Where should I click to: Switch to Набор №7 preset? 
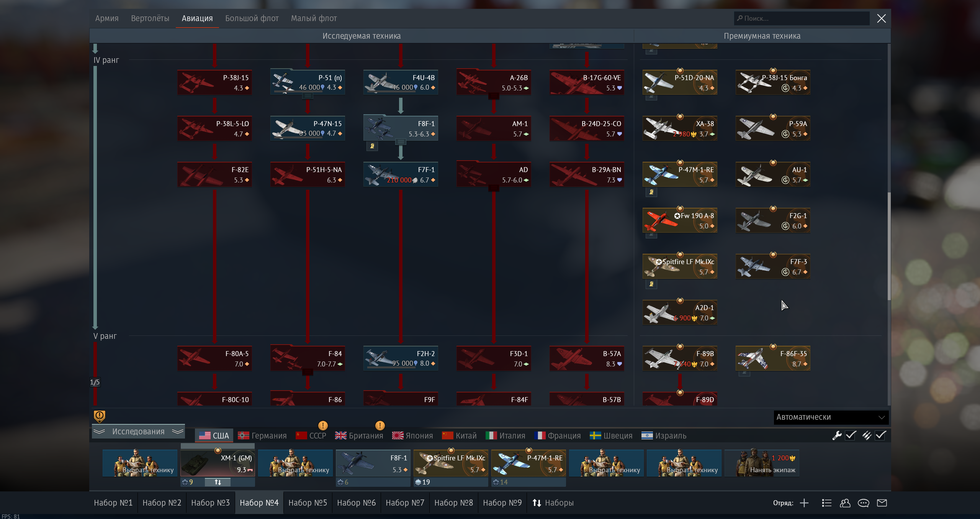pos(405,503)
